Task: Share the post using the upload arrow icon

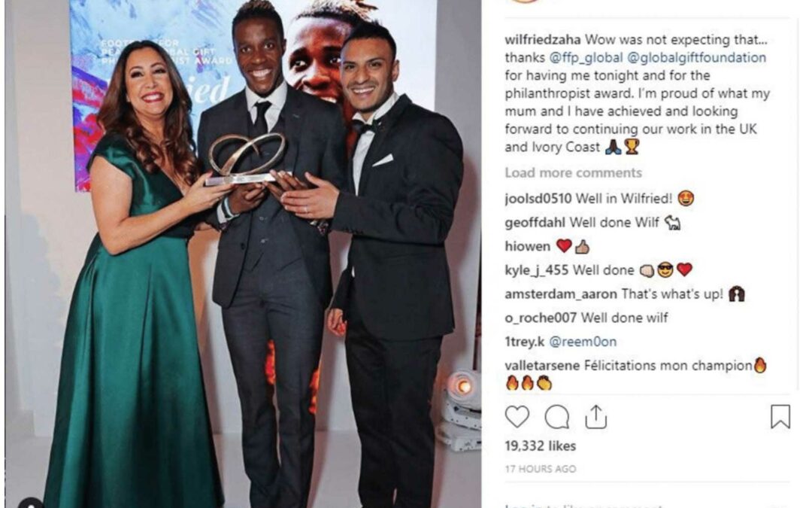Action: 595,417
